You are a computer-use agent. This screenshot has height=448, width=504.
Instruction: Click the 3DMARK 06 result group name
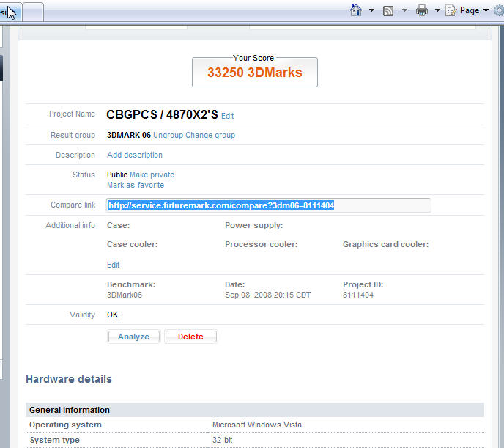pyautogui.click(x=129, y=135)
